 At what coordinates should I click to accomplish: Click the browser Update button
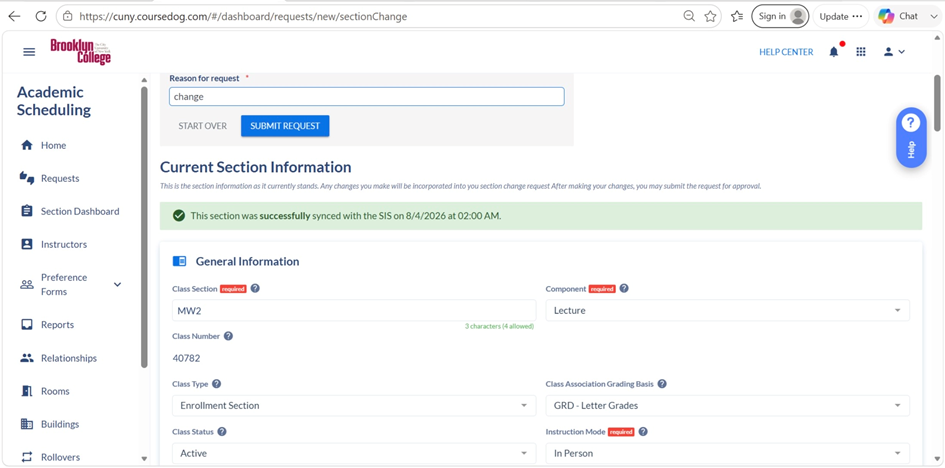(841, 16)
